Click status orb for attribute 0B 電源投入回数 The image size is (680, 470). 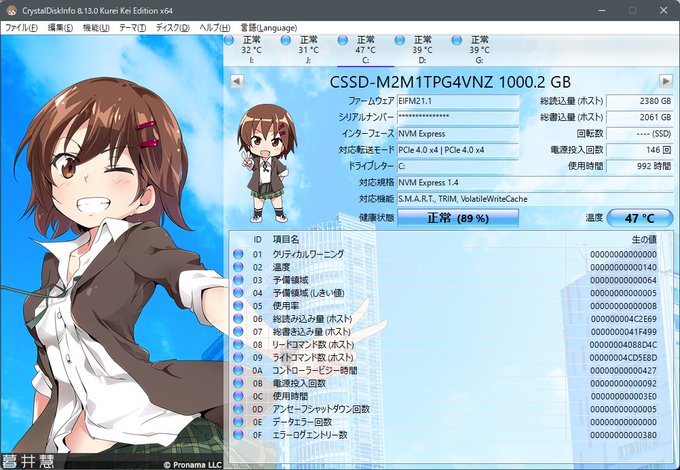pos(238,383)
